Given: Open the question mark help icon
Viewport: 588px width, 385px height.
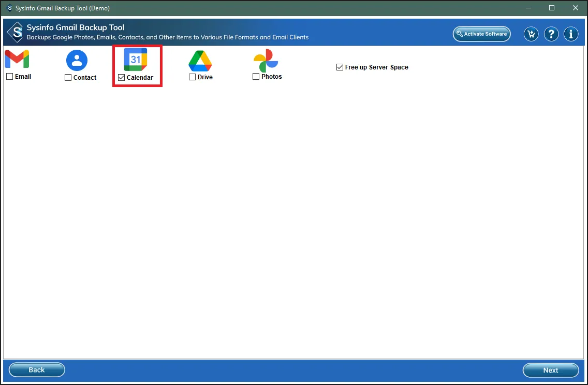Looking at the screenshot, I should click(x=551, y=34).
